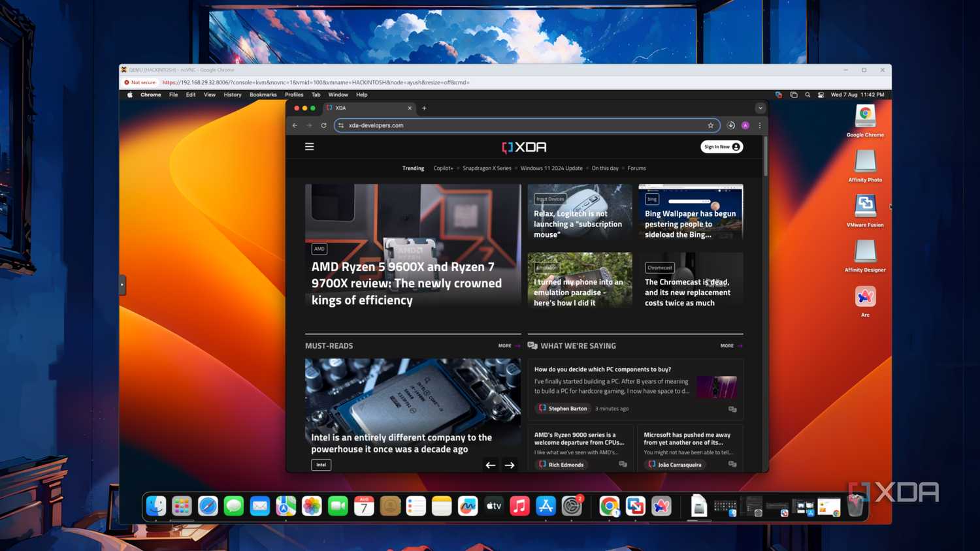This screenshot has height=551, width=980.
Task: Open the Chromecast is dead article
Action: point(687,292)
